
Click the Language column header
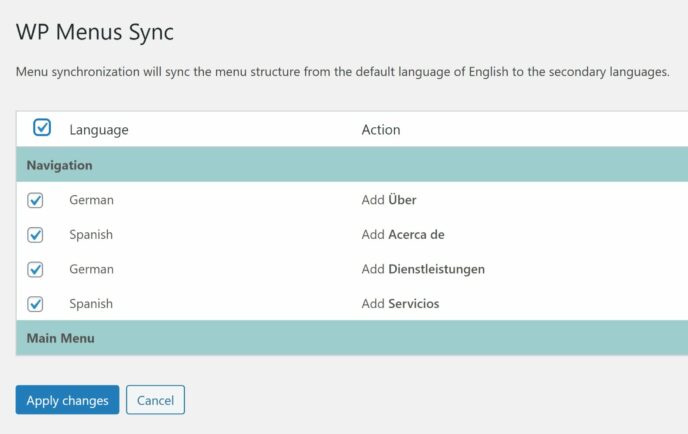click(x=99, y=130)
